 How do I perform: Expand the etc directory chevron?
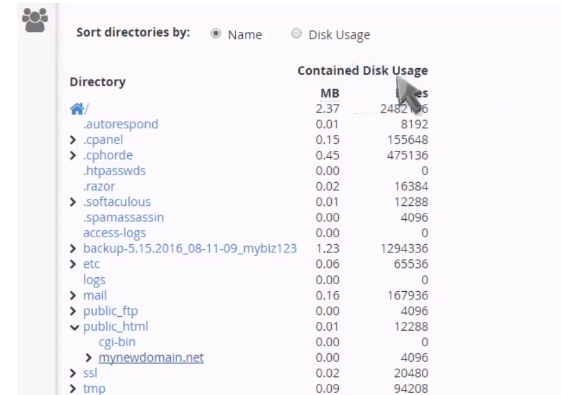click(73, 264)
